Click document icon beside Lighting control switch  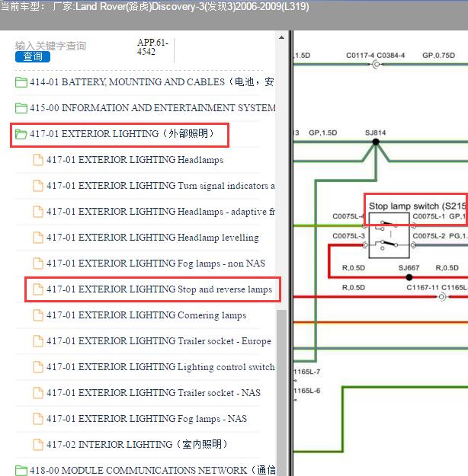[x=37, y=367]
